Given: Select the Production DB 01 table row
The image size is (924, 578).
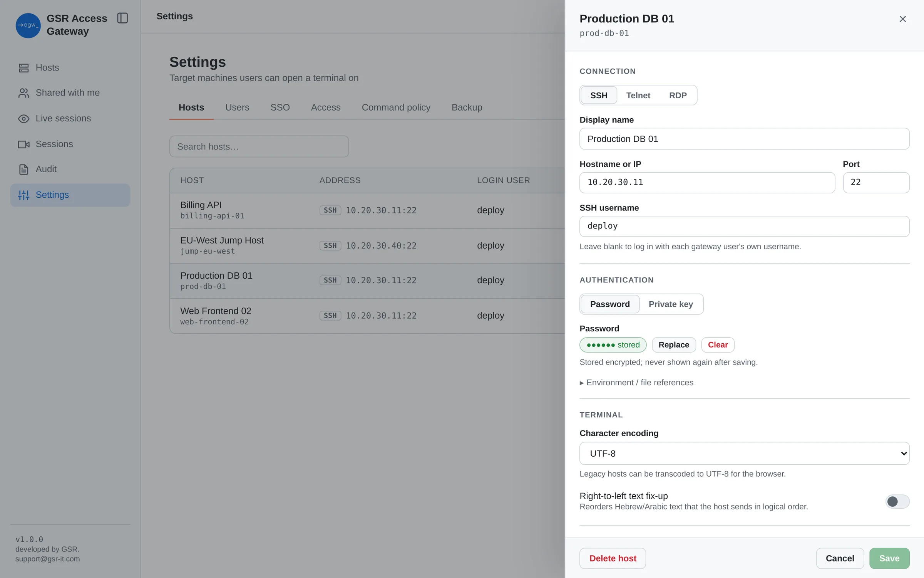Looking at the screenshot, I should click(367, 281).
